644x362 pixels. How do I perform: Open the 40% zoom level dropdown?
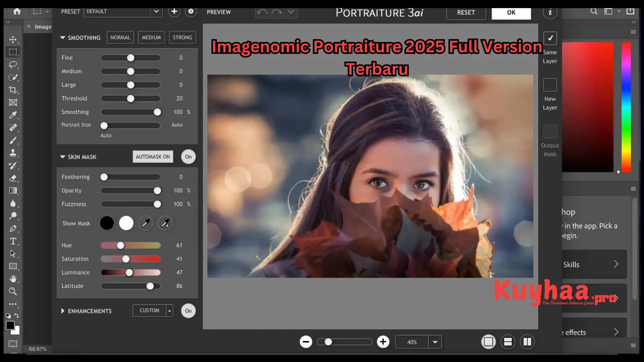[x=435, y=342]
